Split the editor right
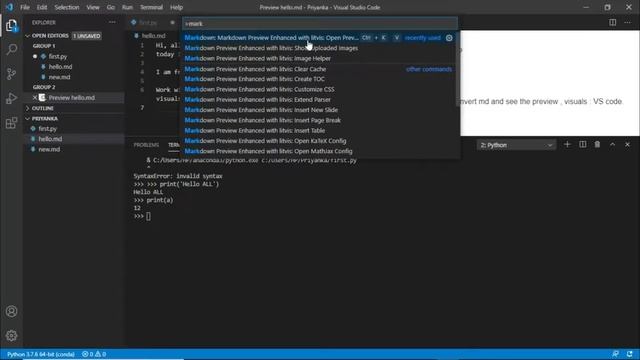The height and width of the screenshot is (360, 640). (x=612, y=22)
